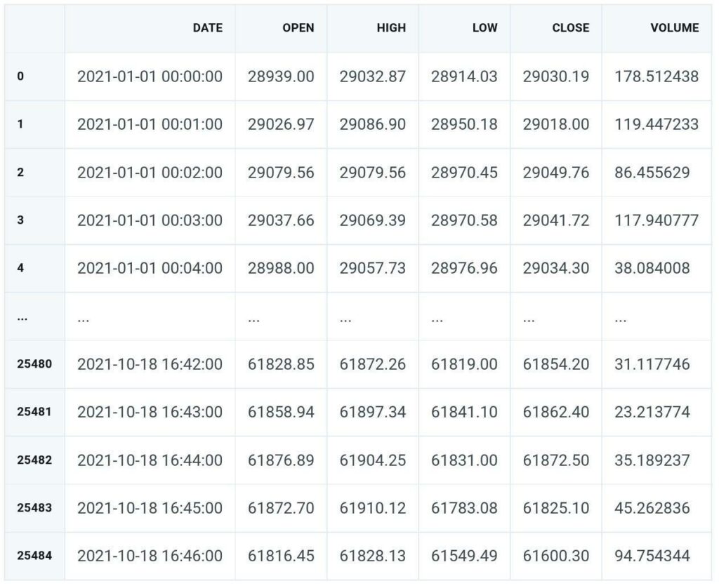
Task: Click high value 61828.13
Action: 373,556
